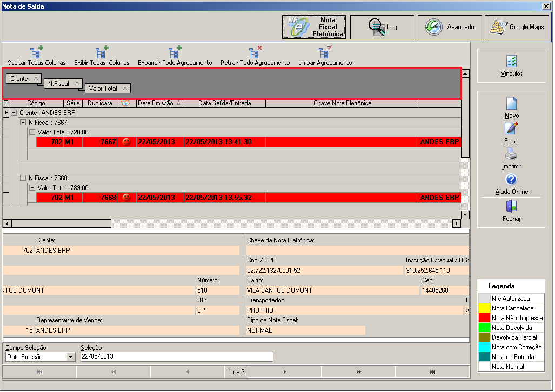
Task: Collapse Valor Total : 789,00 group
Action: [32, 187]
